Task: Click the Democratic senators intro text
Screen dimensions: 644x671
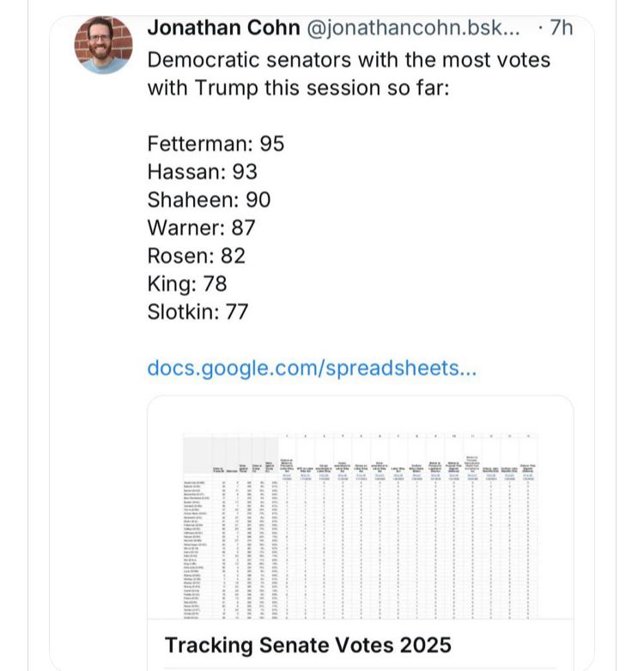Action: coord(349,60)
